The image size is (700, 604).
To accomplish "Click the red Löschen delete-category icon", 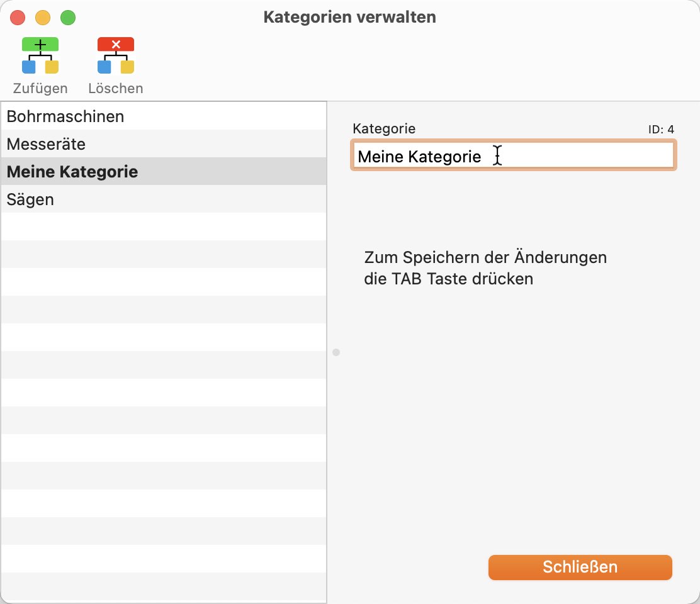I will click(116, 55).
